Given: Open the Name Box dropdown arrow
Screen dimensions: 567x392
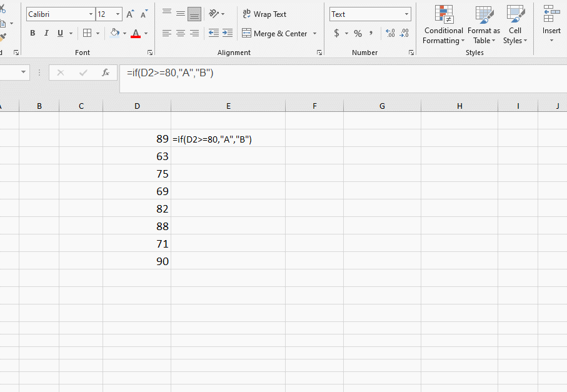Looking at the screenshot, I should 23,72.
